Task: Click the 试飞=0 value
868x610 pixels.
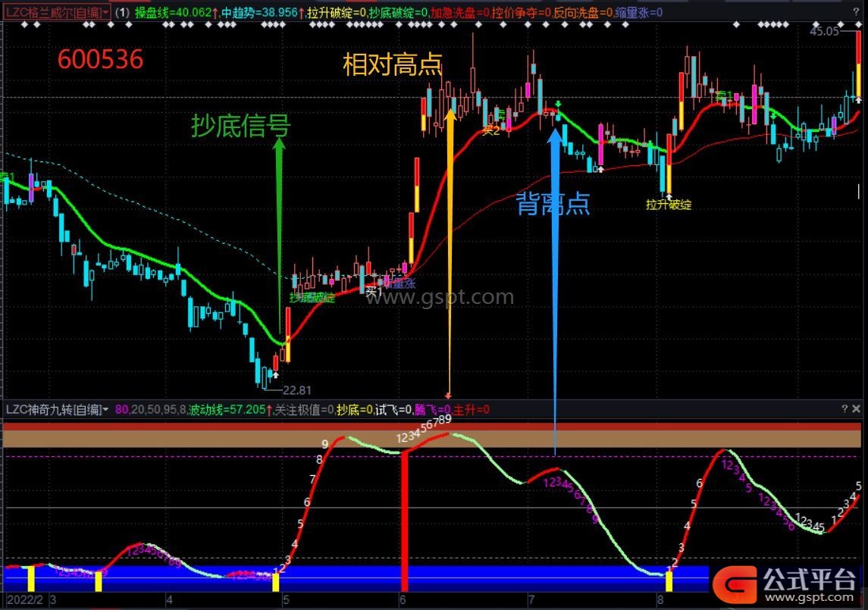Action: (x=393, y=410)
